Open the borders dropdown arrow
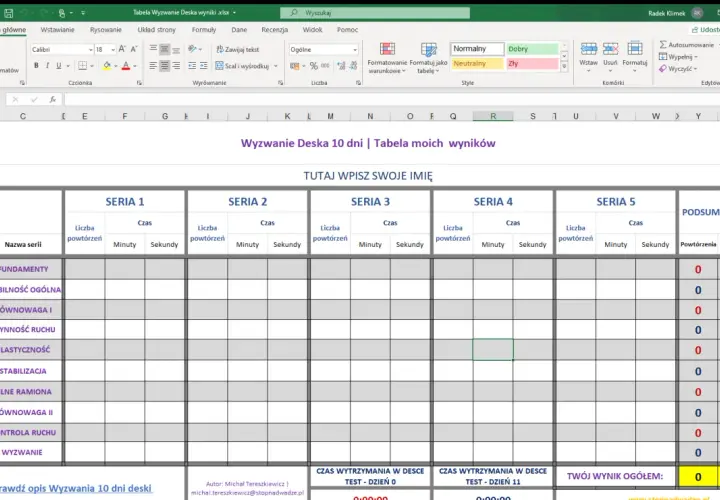 tap(92, 66)
